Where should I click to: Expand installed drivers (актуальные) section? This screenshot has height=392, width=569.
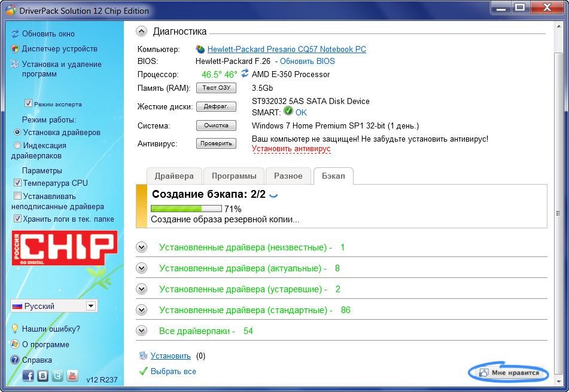142,268
